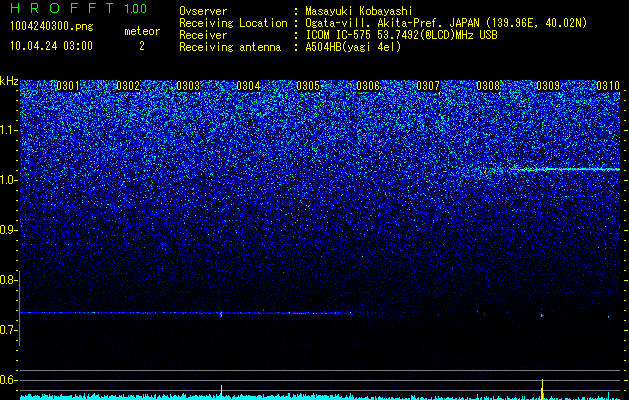Click the Receiver field label

(203, 35)
